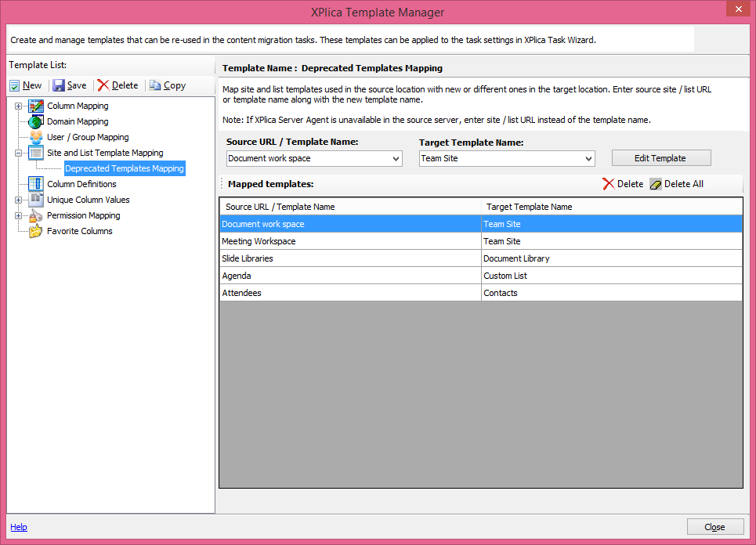
Task: Click the Delete label above mapped templates
Action: click(630, 184)
